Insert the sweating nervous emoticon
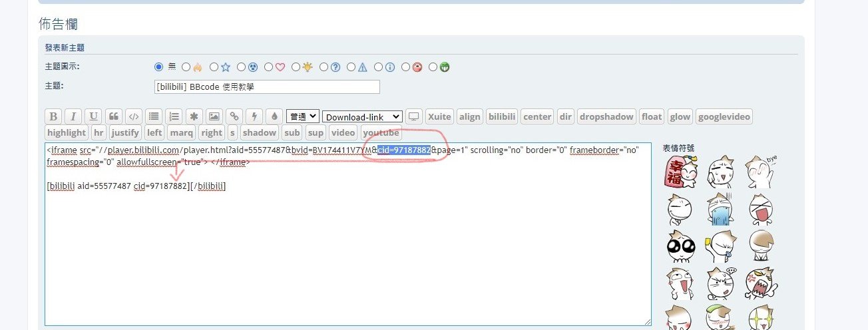This screenshot has height=330, width=868. pyautogui.click(x=721, y=172)
